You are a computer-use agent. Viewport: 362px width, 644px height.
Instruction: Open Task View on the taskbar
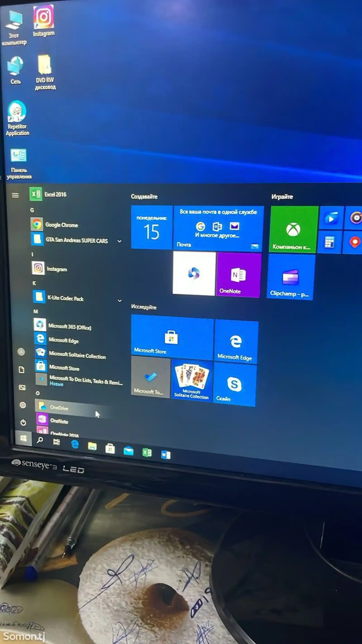[x=57, y=442]
